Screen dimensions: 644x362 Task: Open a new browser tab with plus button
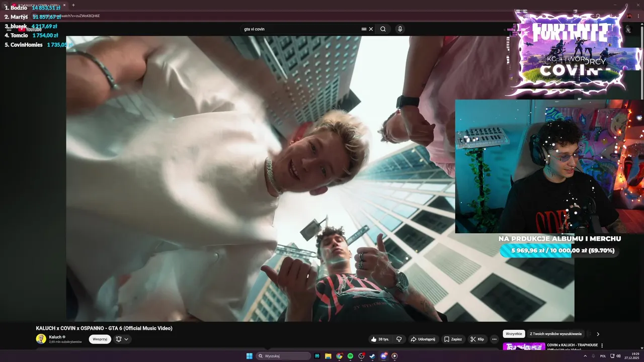(x=73, y=5)
